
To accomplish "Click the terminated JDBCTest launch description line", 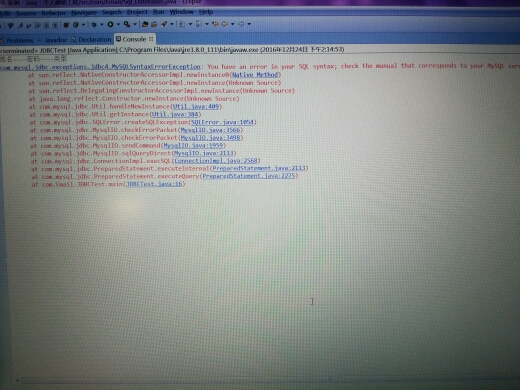I will tap(172, 50).
